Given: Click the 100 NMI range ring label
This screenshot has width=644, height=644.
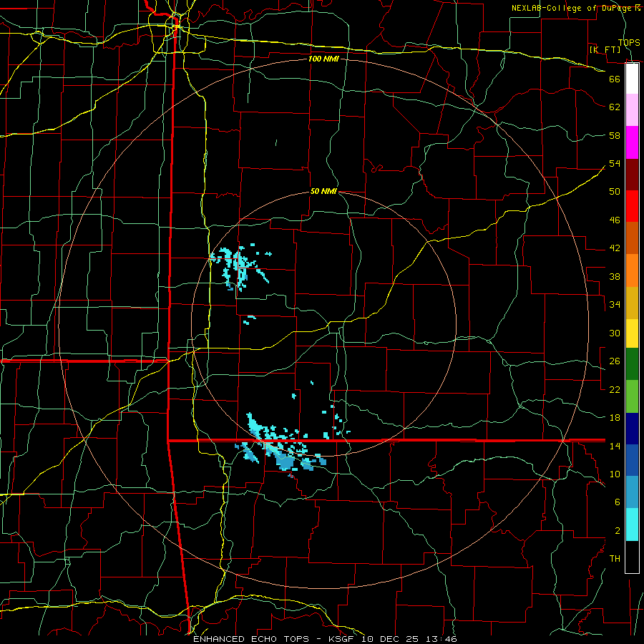Looking at the screenshot, I should [323, 59].
